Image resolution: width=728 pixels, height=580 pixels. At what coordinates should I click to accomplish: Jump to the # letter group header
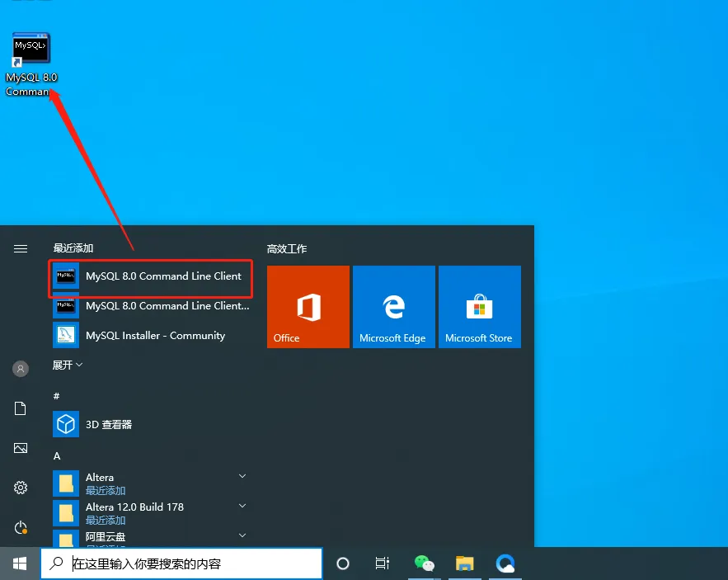coord(56,396)
